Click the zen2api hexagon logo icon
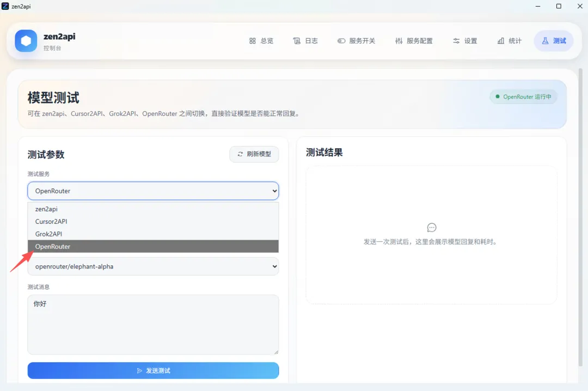This screenshot has width=588, height=391. click(26, 40)
